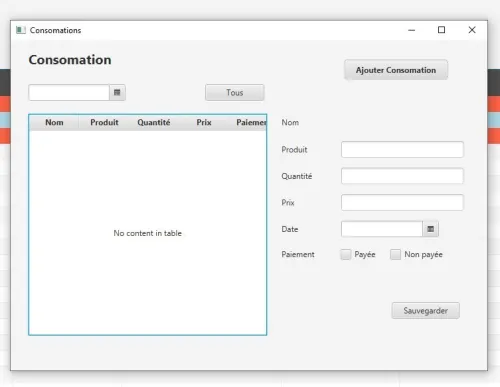The image size is (500, 387).
Task: Click into the Produit input field
Action: pyautogui.click(x=402, y=149)
